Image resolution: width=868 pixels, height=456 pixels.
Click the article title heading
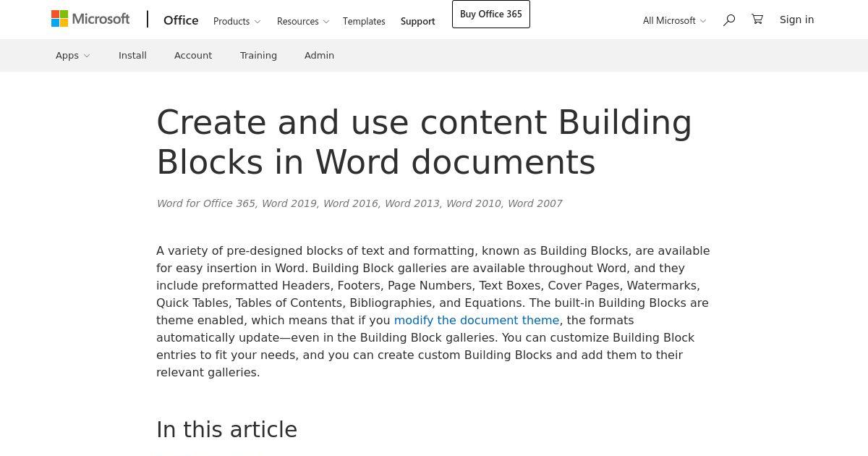(x=424, y=142)
